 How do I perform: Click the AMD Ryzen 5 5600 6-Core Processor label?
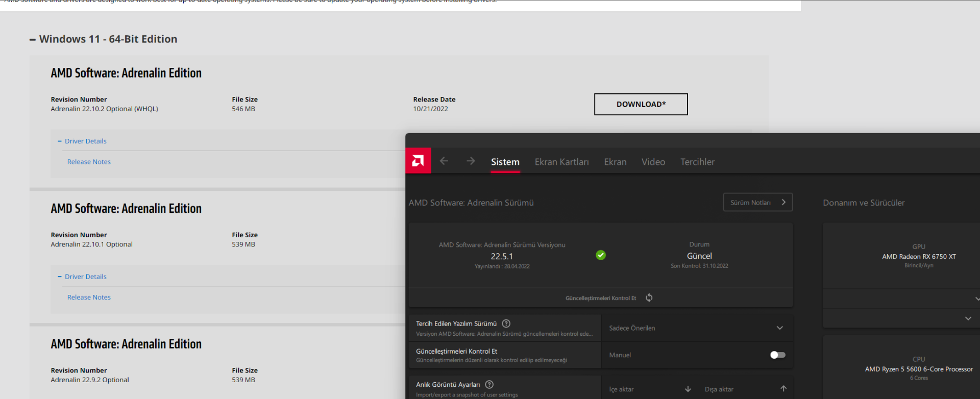pos(919,369)
